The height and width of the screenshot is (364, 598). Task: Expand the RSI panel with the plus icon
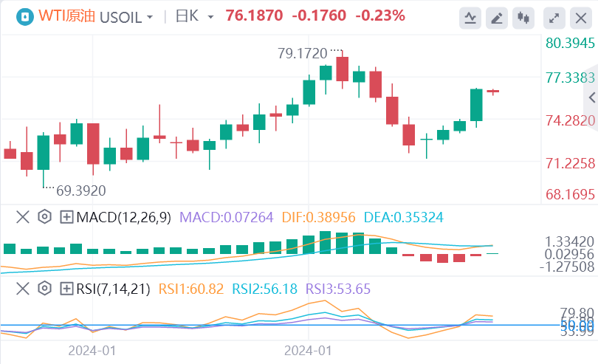pos(66,289)
